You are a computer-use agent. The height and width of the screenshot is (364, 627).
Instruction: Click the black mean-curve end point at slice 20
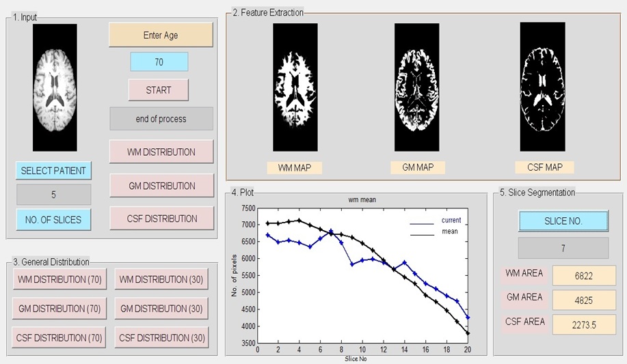click(x=468, y=333)
